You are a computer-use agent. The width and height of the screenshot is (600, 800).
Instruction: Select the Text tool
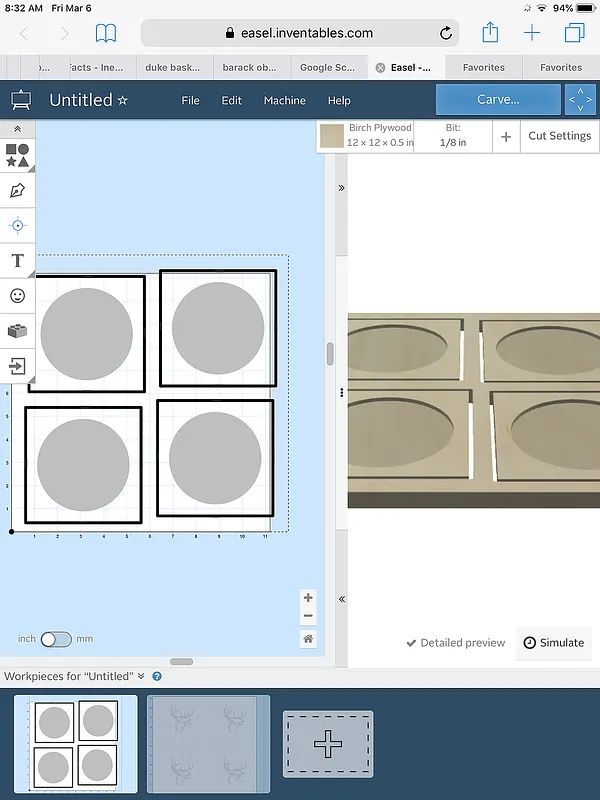tap(17, 261)
